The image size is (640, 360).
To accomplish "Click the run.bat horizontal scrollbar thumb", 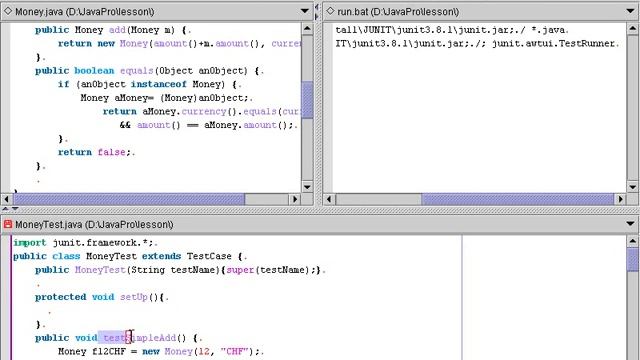I will (x=518, y=199).
